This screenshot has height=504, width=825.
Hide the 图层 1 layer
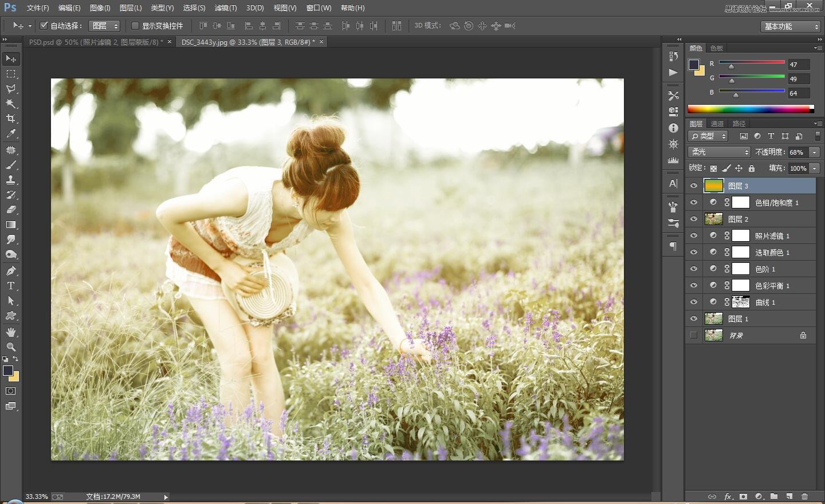[x=693, y=318]
